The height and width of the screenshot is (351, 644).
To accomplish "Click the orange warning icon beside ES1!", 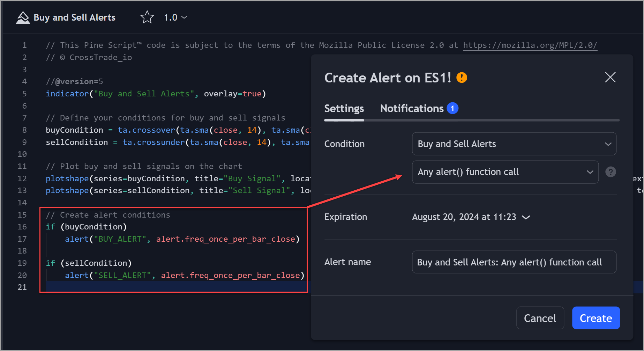I will (461, 77).
